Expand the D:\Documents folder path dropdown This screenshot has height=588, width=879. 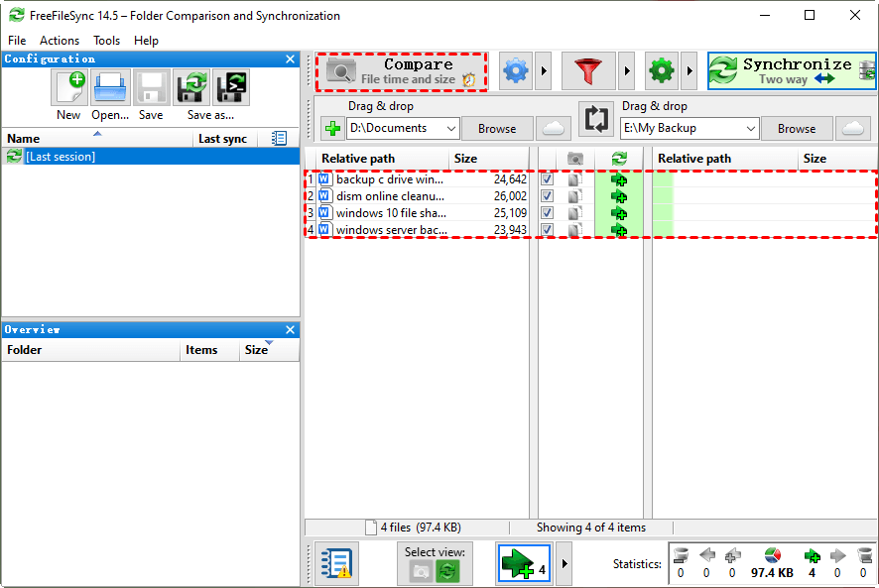pos(450,128)
